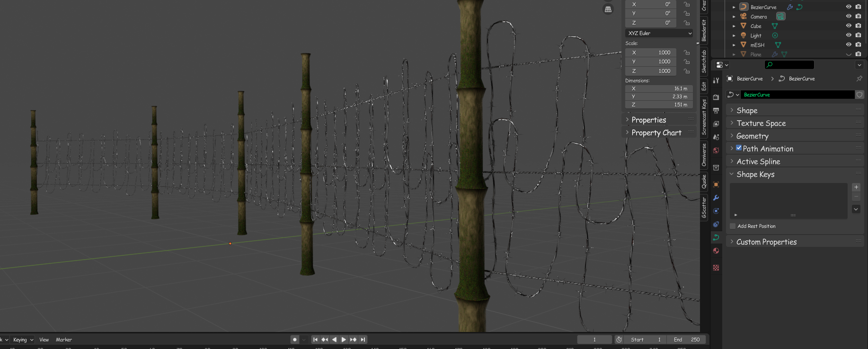868x349 pixels.
Task: Collapse the Shape Keys panel
Action: click(755, 174)
